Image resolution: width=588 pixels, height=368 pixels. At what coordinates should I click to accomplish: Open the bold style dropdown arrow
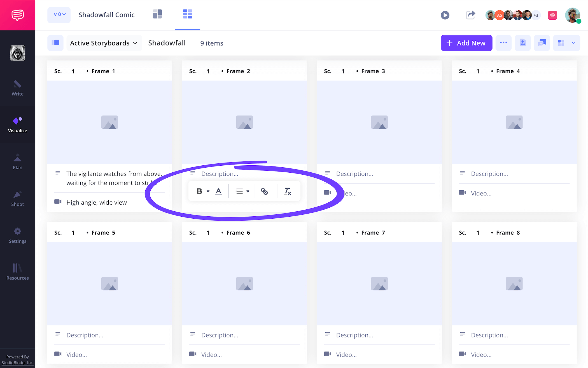point(208,191)
